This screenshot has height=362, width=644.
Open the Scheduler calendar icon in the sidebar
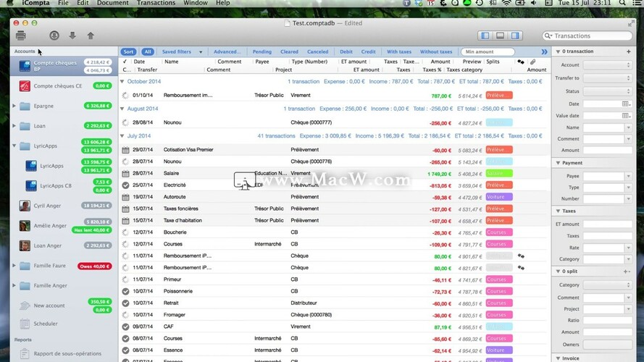coord(25,324)
